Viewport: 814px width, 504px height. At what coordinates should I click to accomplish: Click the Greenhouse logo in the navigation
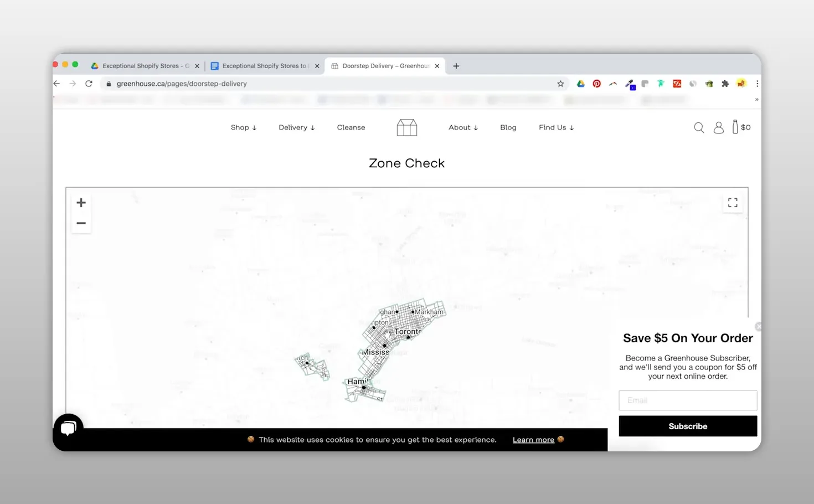407,127
